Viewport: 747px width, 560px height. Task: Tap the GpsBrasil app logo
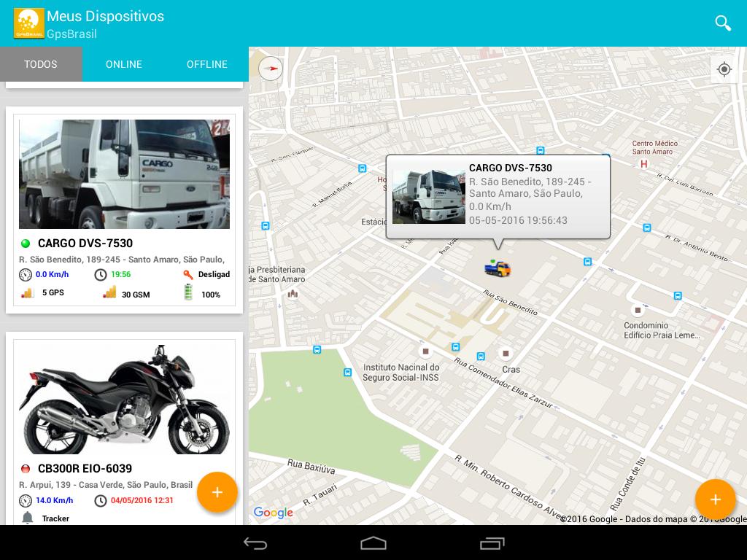point(29,23)
